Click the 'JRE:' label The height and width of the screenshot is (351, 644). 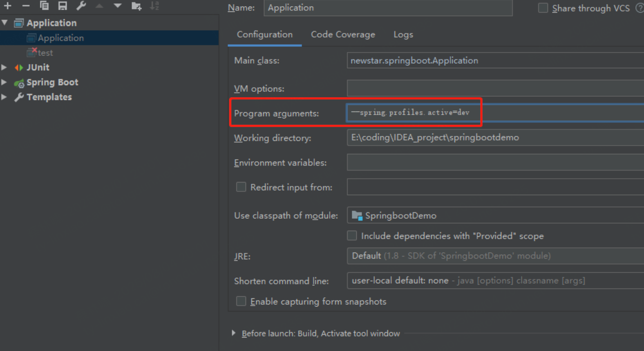(x=242, y=257)
